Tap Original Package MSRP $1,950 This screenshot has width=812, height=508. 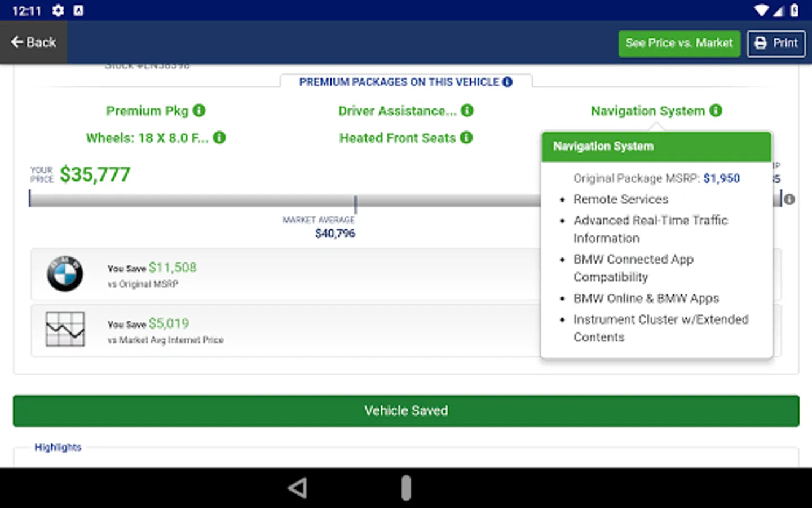pyautogui.click(x=656, y=178)
